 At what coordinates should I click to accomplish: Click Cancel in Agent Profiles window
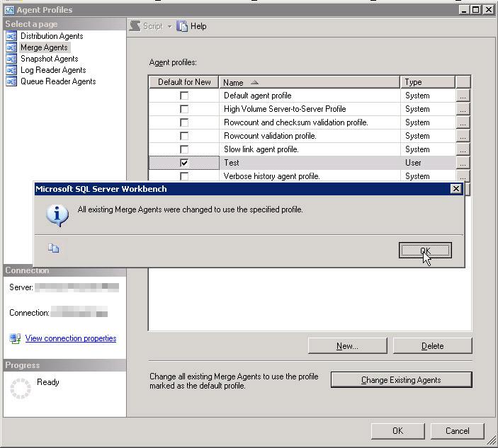[x=458, y=431]
